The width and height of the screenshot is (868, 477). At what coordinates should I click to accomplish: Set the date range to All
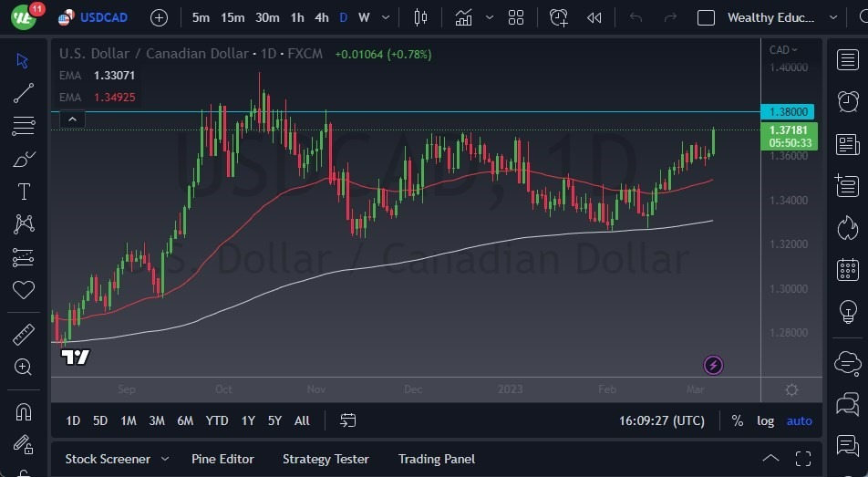[302, 421]
